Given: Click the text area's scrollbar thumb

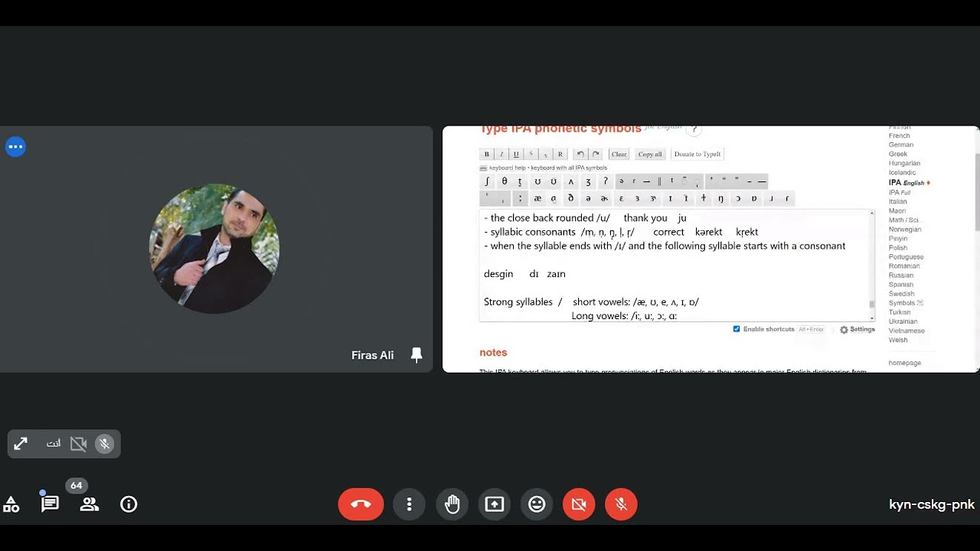Looking at the screenshot, I should pos(871,305).
